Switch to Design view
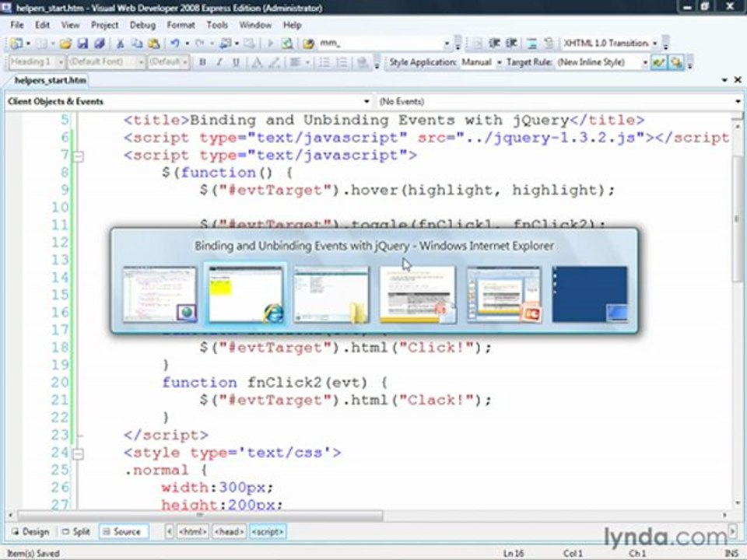The width and height of the screenshot is (747, 560). click(30, 531)
